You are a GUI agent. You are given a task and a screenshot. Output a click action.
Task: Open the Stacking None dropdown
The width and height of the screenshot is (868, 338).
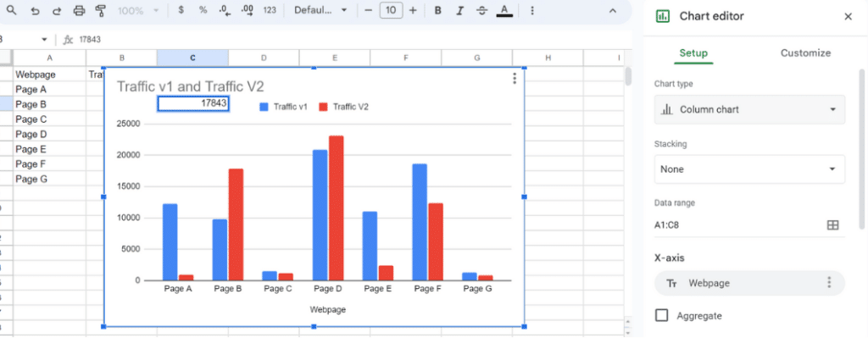(x=749, y=169)
